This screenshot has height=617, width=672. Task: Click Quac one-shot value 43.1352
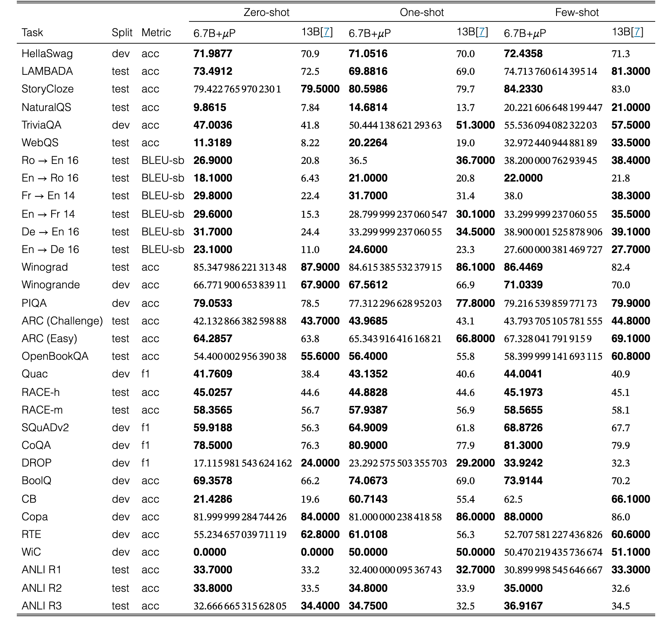368,374
